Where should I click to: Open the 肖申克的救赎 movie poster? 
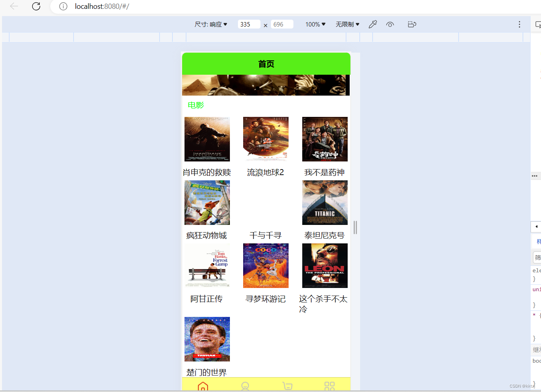coord(207,139)
